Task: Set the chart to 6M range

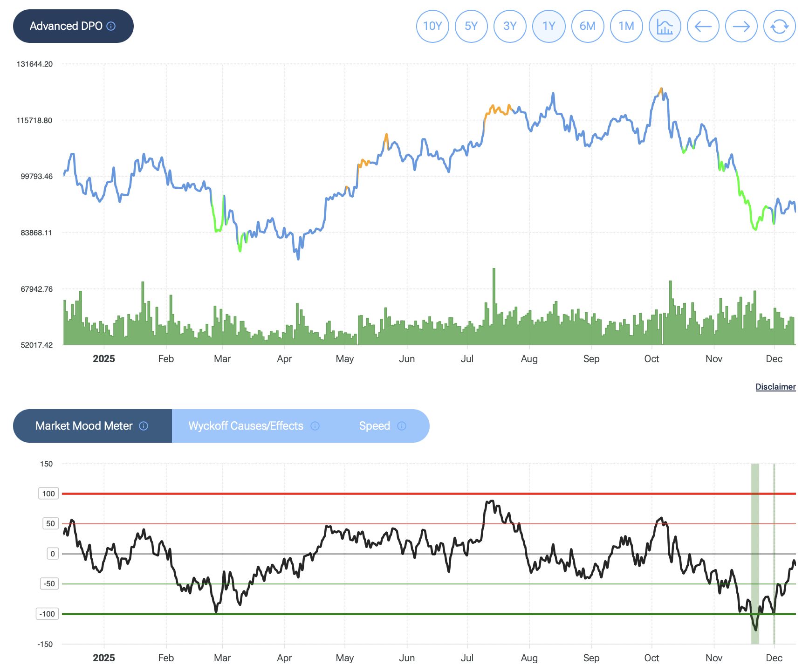Action: tap(587, 26)
